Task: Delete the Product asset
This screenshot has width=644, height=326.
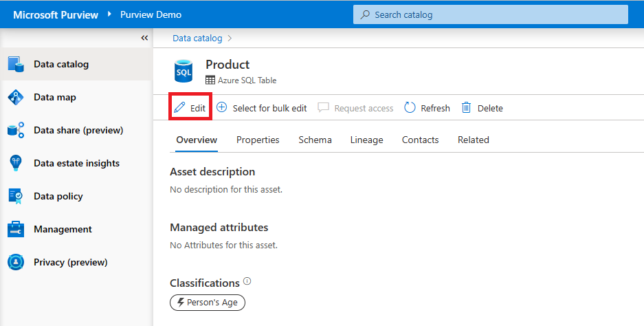Action: pos(482,108)
